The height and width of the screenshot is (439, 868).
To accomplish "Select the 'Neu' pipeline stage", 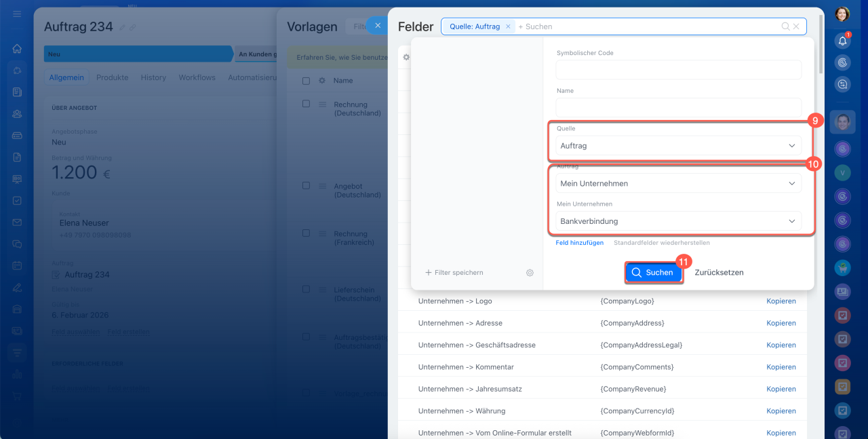I will [x=138, y=54].
